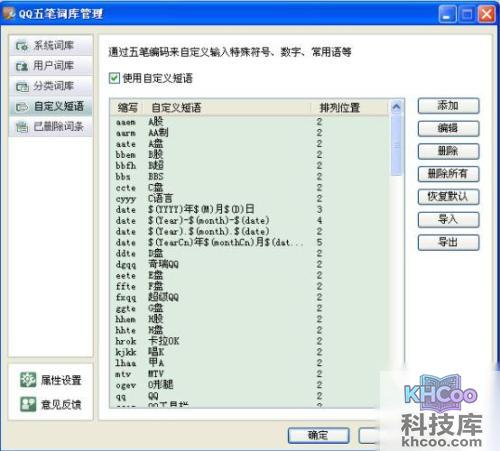Viewport: 500px width, 451px height.
Task: Open the 系统词库 tab
Action: pyautogui.click(x=51, y=46)
